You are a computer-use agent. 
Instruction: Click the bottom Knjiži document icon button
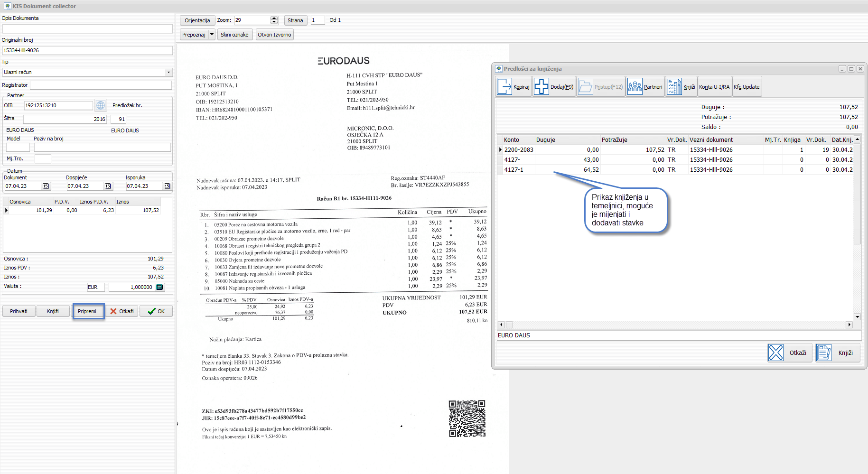tap(824, 353)
